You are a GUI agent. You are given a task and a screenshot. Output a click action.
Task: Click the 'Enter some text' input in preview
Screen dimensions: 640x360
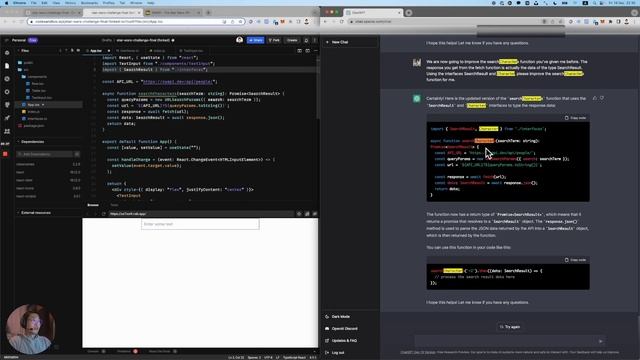click(200, 224)
